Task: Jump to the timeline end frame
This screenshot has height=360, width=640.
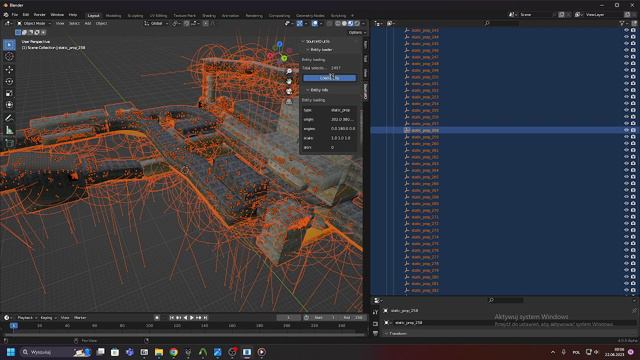Action: coord(205,318)
